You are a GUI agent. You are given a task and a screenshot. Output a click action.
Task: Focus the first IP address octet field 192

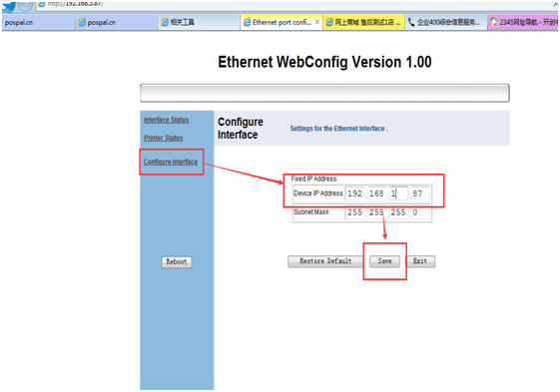(x=355, y=194)
